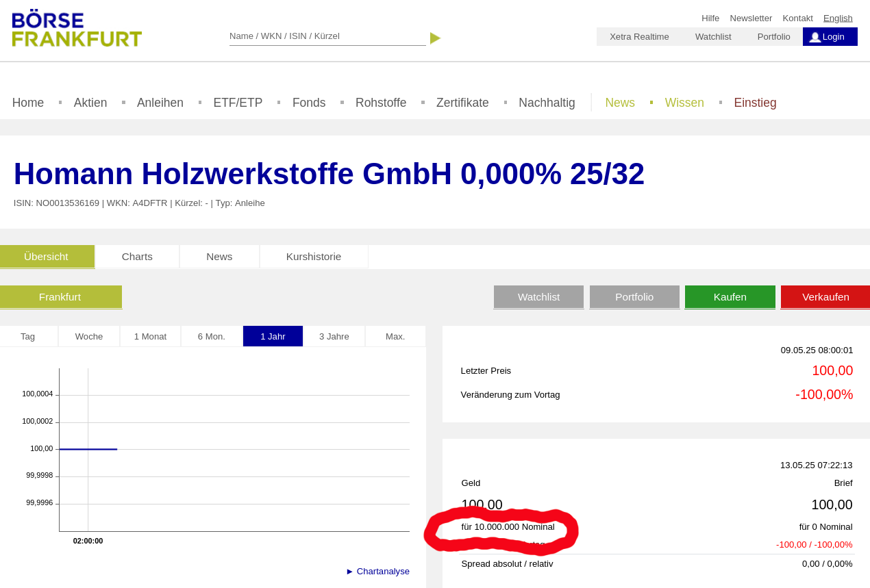870x588 pixels.
Task: Click the green search arrow icon
Action: click(435, 38)
